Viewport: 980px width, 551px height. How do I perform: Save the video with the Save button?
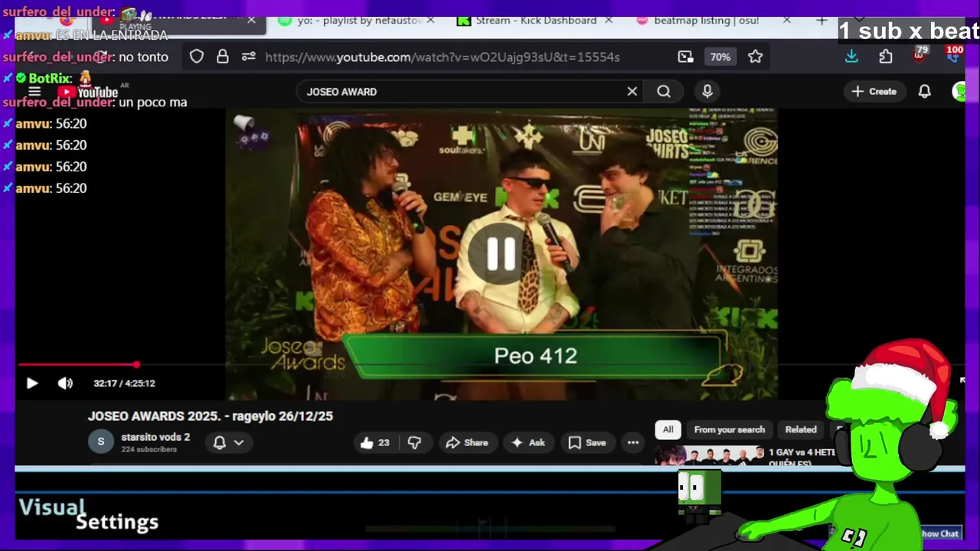click(587, 442)
